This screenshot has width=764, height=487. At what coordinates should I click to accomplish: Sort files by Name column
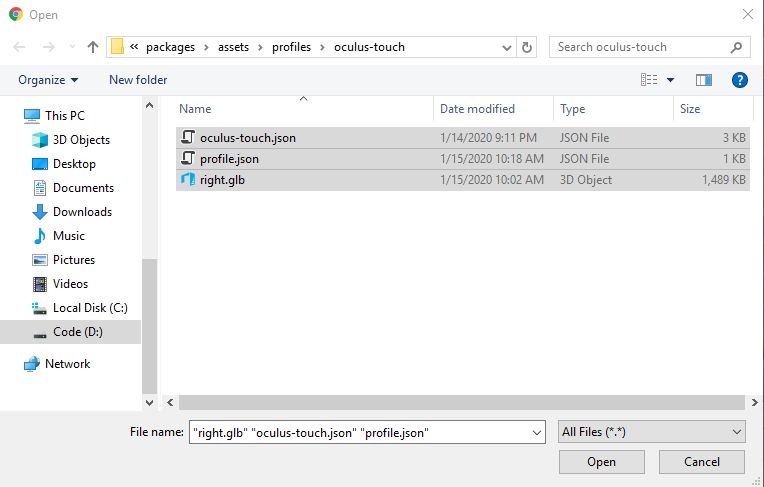[195, 109]
